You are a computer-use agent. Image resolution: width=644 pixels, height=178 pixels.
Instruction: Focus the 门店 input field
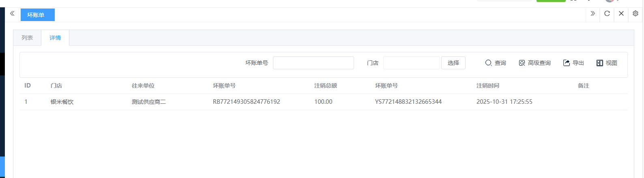click(x=411, y=63)
